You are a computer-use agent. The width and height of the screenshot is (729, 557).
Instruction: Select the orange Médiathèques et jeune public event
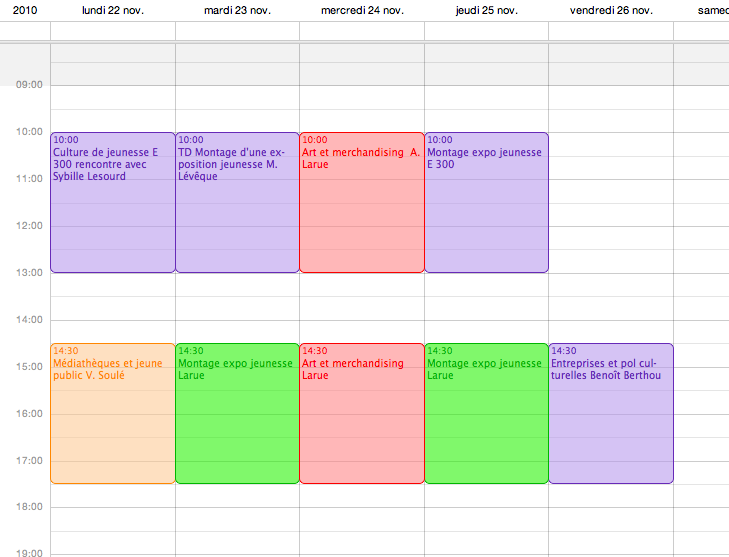[x=112, y=414]
